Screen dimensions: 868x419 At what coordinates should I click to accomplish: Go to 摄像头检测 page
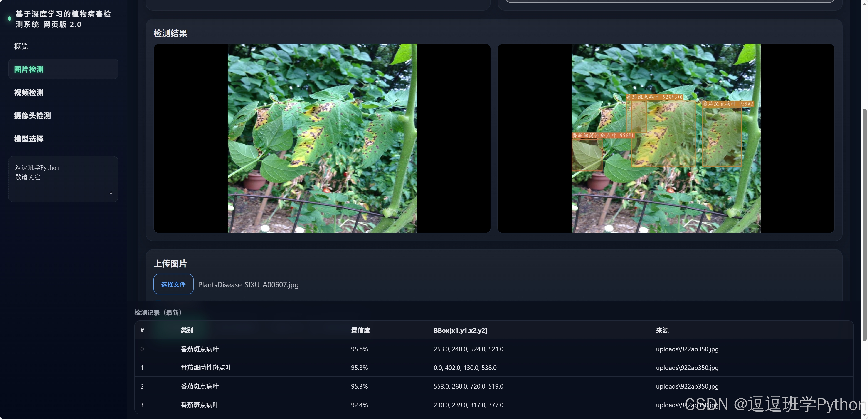point(32,116)
